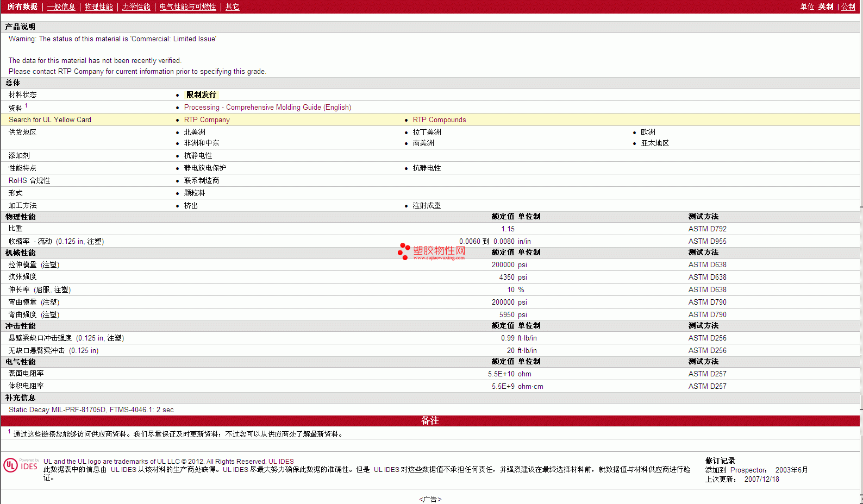This screenshot has width=863, height=504.
Task: Click the 联系制造商 RoHS entry
Action: pos(201,181)
